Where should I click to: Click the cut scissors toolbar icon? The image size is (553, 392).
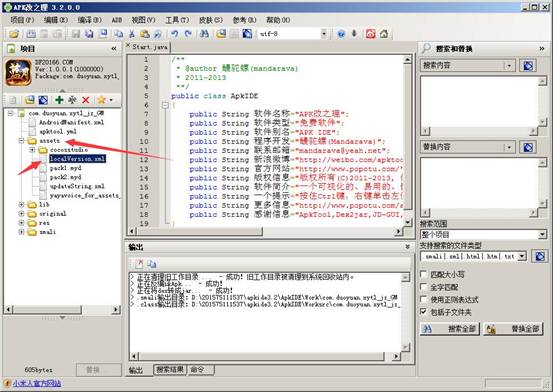pos(132,34)
